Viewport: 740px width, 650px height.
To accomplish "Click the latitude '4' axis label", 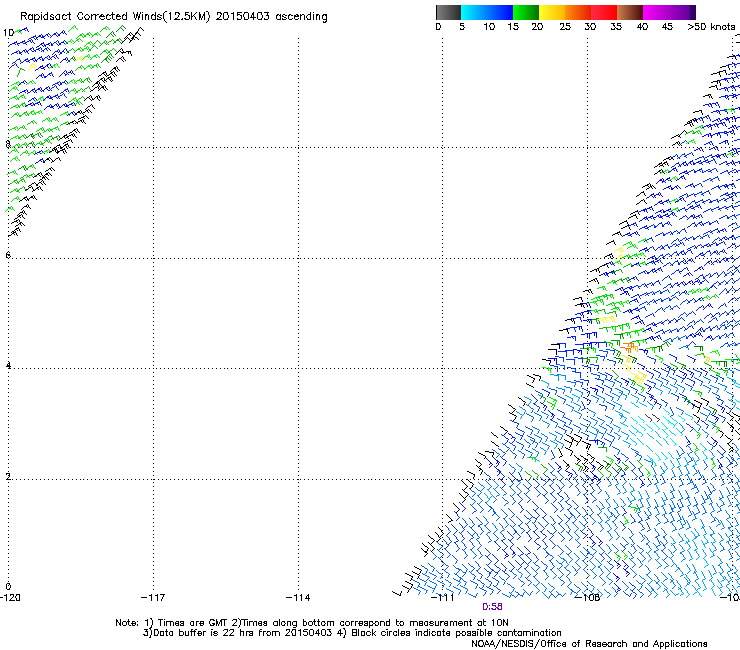I will 8,366.
